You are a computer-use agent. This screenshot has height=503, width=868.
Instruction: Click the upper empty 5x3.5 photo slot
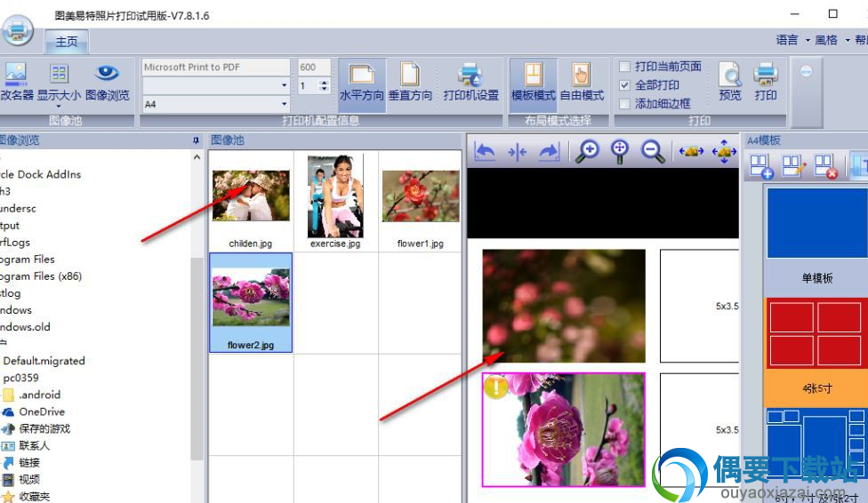(699, 306)
